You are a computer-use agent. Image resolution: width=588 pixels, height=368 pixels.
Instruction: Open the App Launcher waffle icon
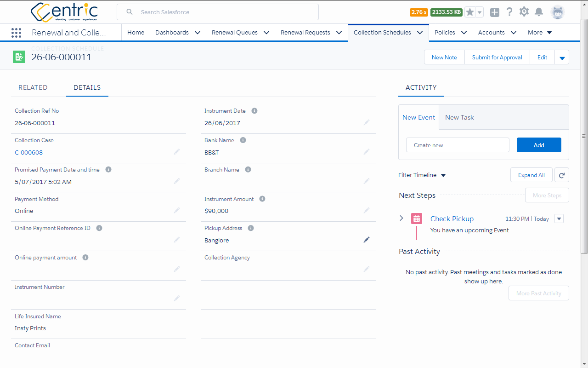(x=17, y=32)
